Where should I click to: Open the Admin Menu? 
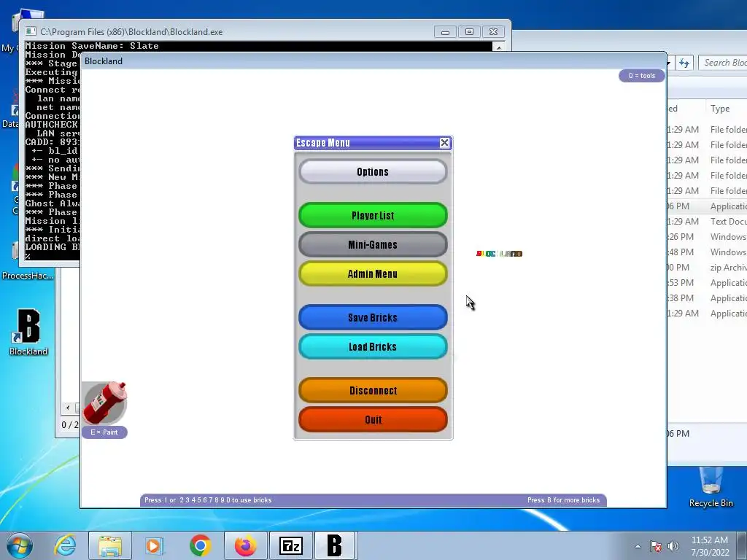point(373,274)
